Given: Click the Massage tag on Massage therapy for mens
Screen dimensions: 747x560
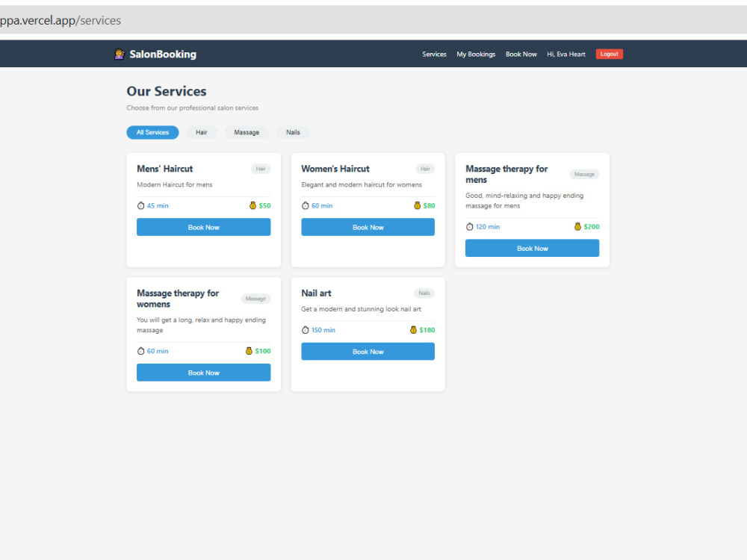Looking at the screenshot, I should coord(585,174).
